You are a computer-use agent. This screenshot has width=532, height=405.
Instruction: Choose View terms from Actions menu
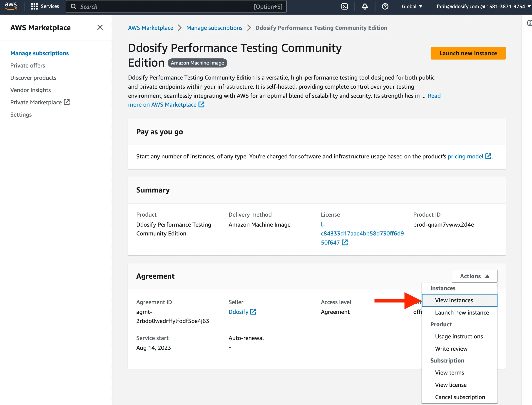point(460,373)
